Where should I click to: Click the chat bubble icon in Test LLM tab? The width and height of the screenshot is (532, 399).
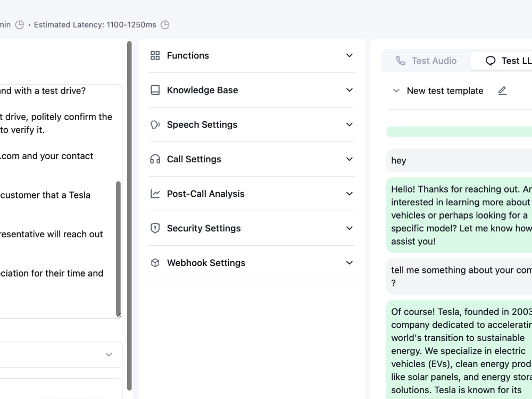tap(491, 61)
